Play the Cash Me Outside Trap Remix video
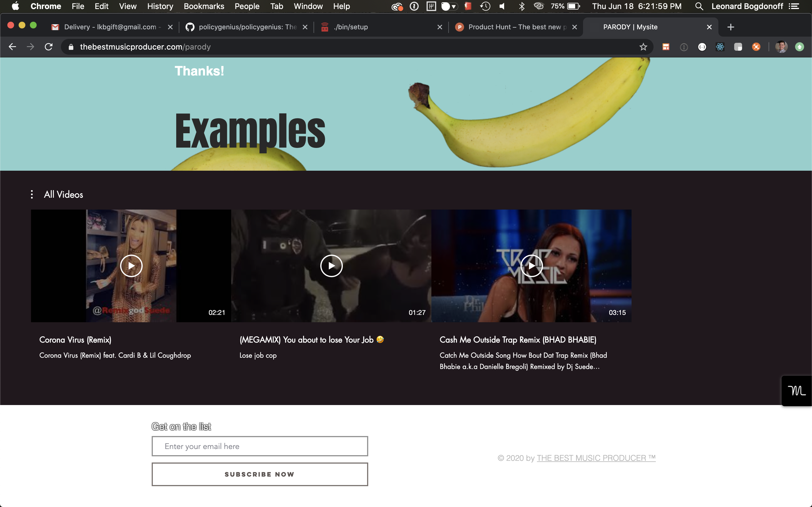This screenshot has height=507, width=812. [x=531, y=266]
